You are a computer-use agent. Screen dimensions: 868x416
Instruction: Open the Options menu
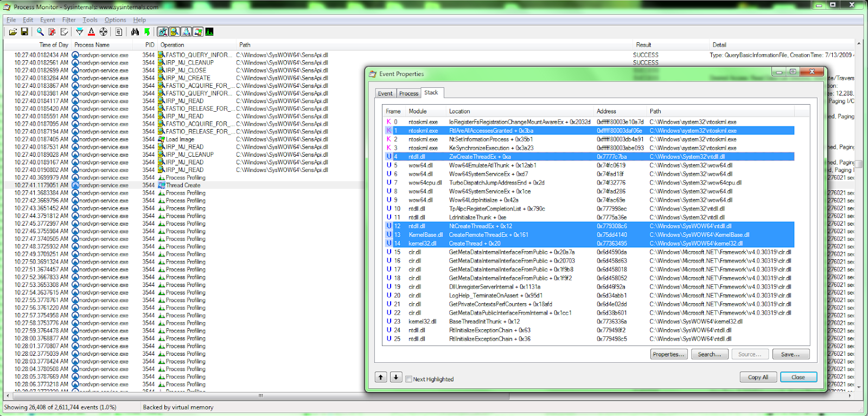[115, 20]
